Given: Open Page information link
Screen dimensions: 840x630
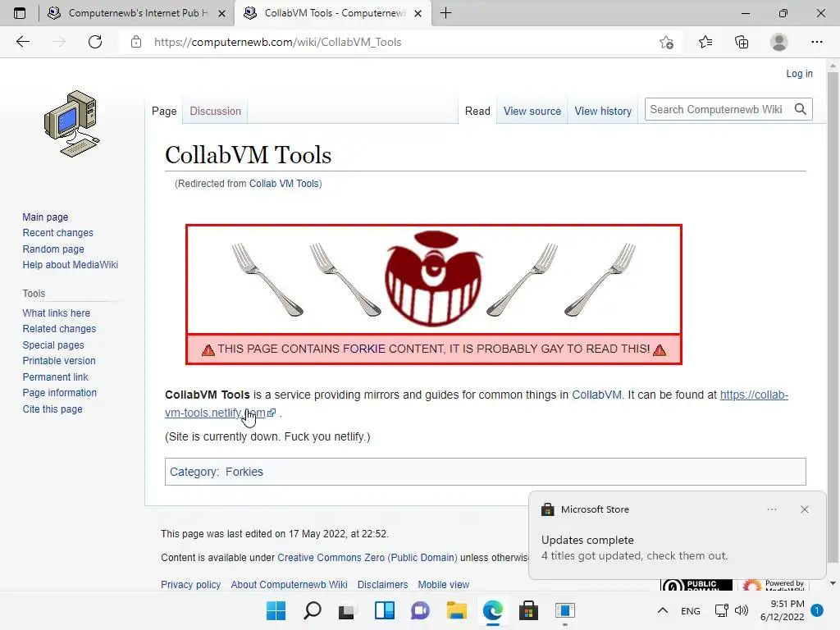Looking at the screenshot, I should click(59, 393).
